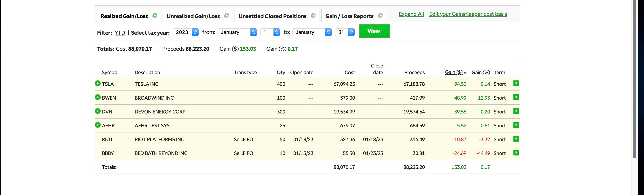This screenshot has height=195, width=644.
Task: Click green arrow icon at end of TSLA row
Action: coord(516,83)
